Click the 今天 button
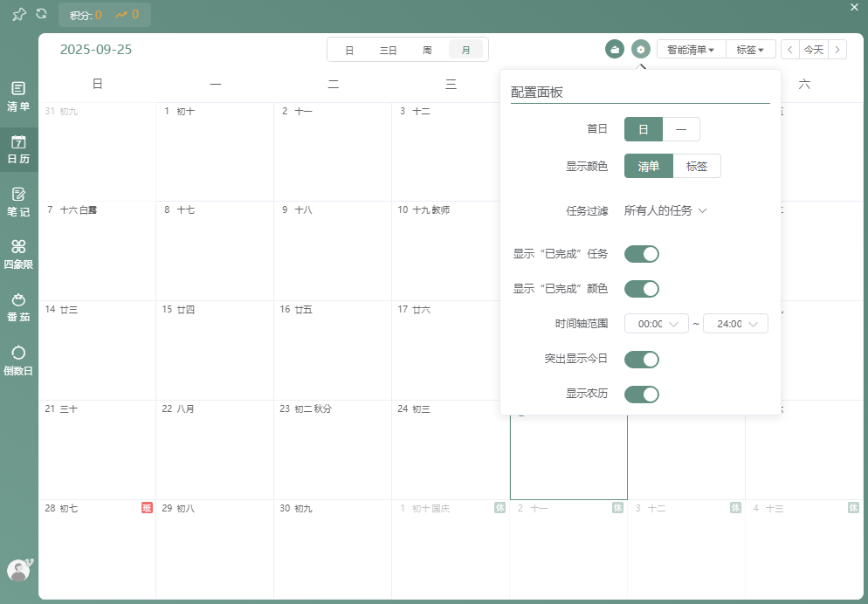The image size is (868, 604). click(813, 49)
